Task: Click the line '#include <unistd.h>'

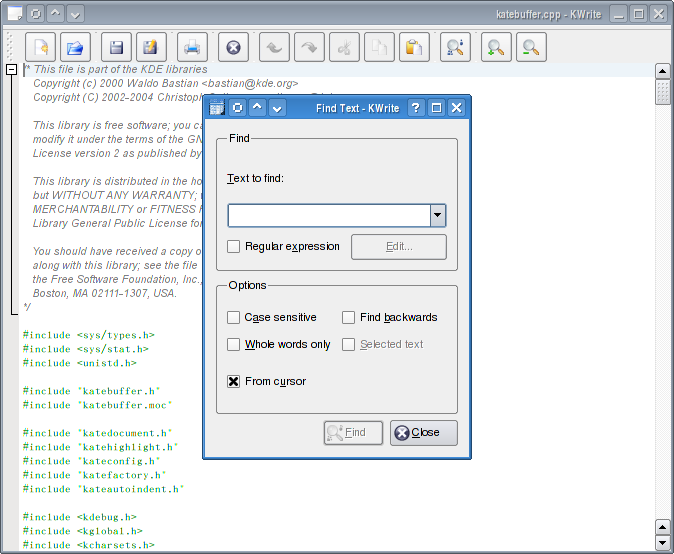Action: click(80, 363)
